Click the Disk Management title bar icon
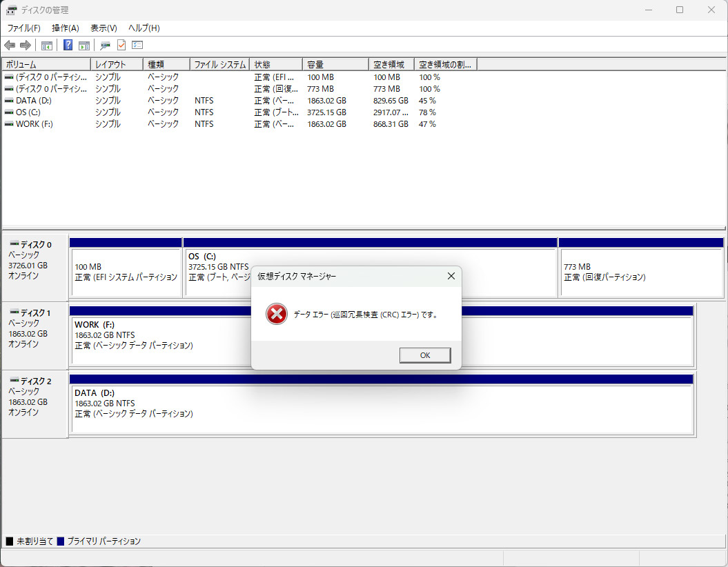728x567 pixels. point(11,10)
